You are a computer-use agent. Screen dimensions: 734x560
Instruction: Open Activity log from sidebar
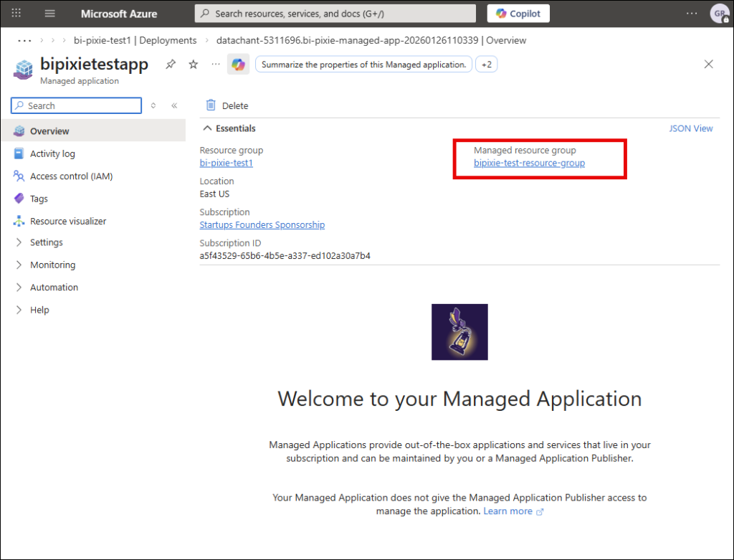click(52, 153)
